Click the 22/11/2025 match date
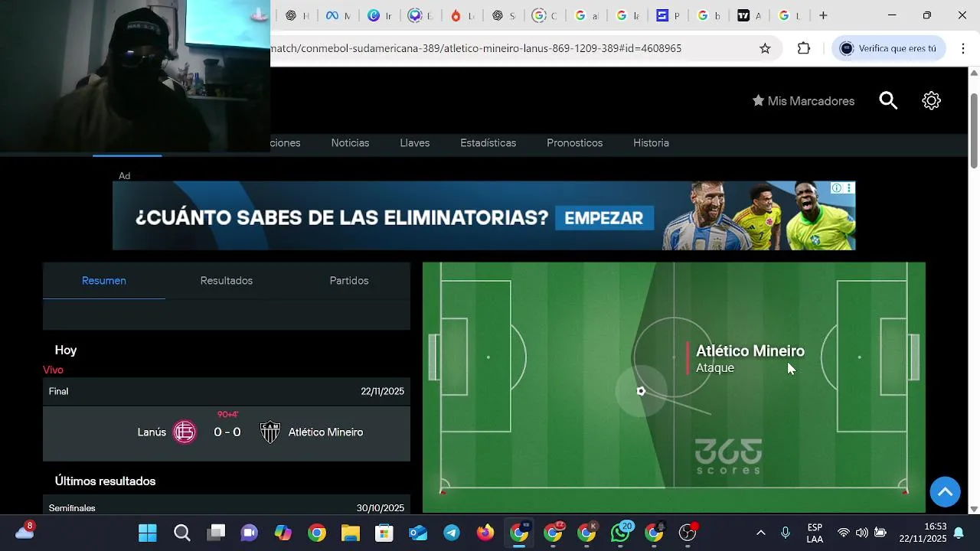Image resolution: width=980 pixels, height=551 pixels. (382, 391)
